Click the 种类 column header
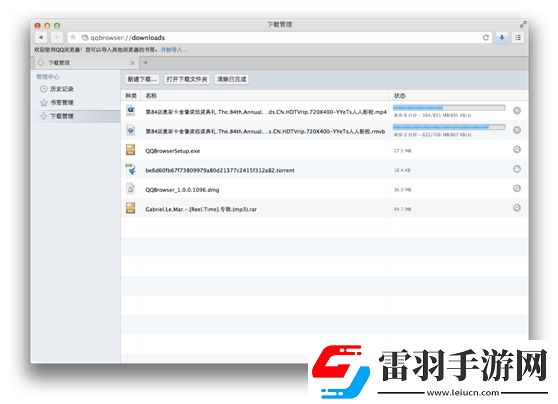 click(131, 95)
